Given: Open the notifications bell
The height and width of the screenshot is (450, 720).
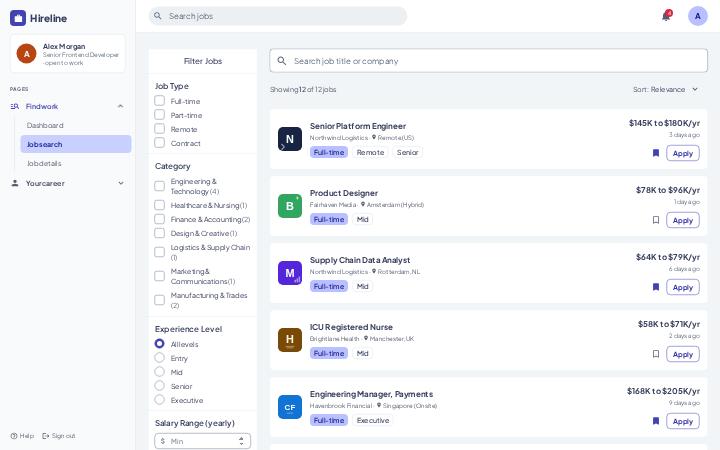Looking at the screenshot, I should pos(666,16).
